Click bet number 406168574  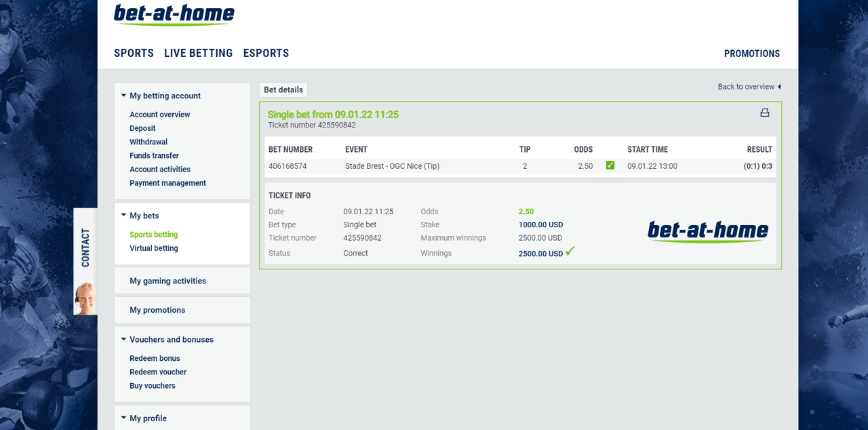(x=288, y=166)
